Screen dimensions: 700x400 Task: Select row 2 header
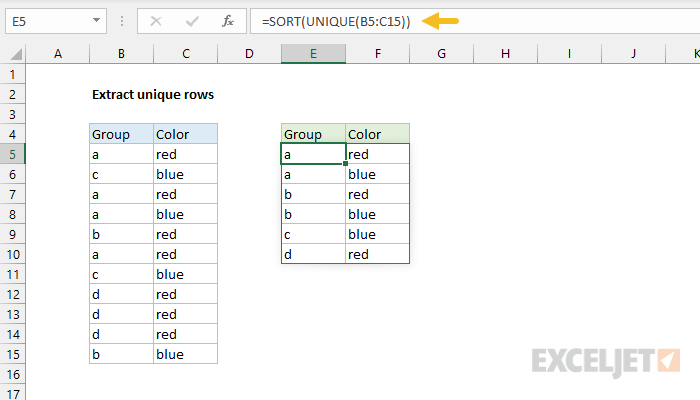pyautogui.click(x=12, y=94)
